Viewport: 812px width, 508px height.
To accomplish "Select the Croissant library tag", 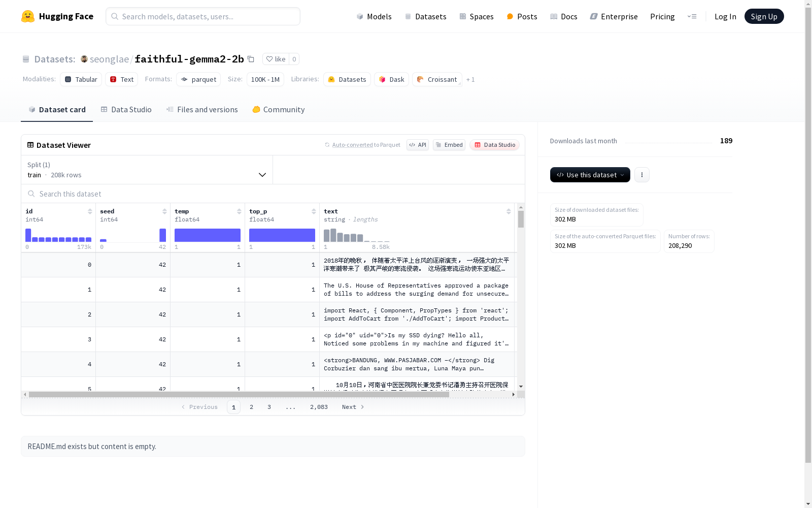I will tap(437, 79).
